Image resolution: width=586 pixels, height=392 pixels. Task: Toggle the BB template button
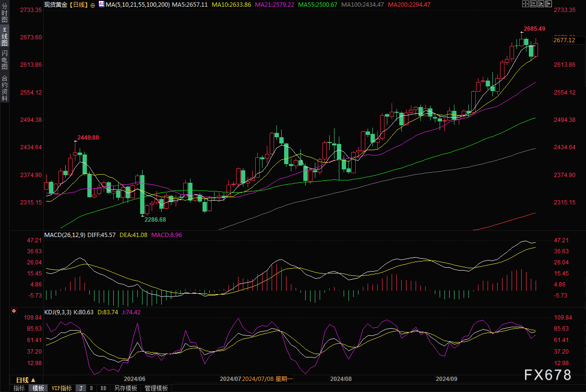point(103,388)
